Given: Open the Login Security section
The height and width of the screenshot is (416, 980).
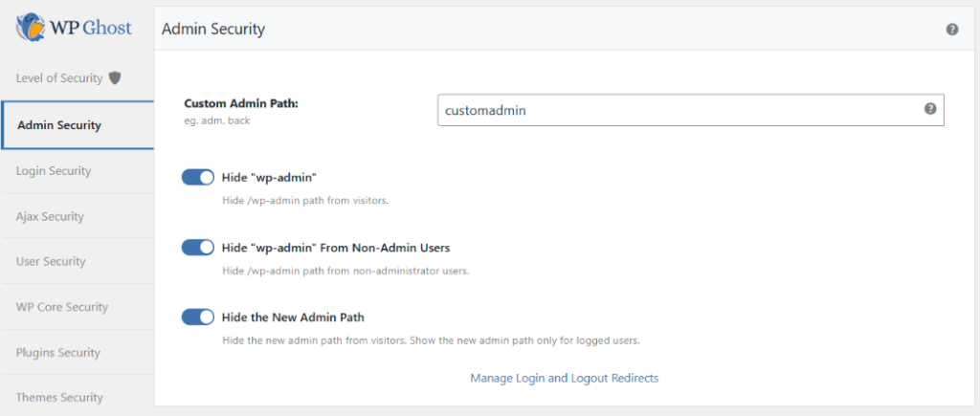Looking at the screenshot, I should click(x=77, y=170).
